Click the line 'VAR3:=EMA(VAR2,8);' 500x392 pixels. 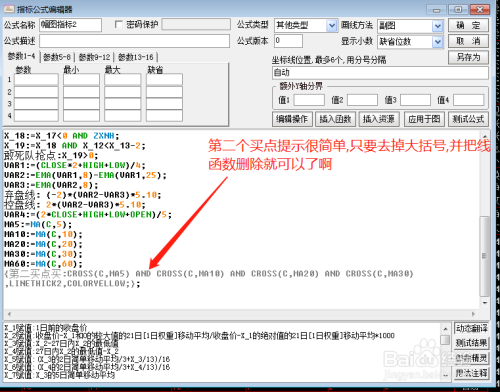(51, 185)
